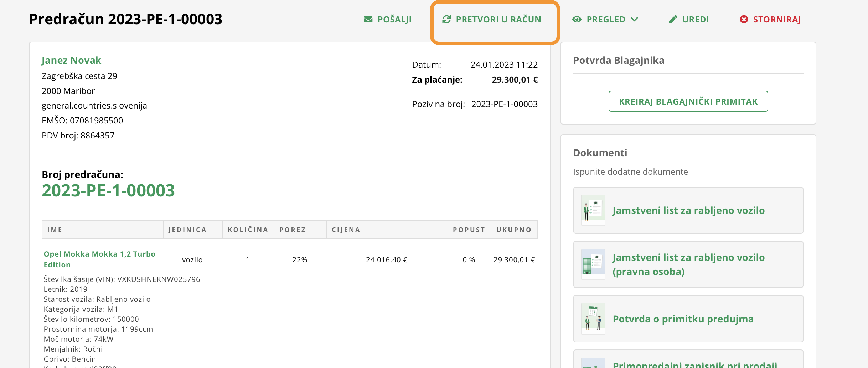Image resolution: width=868 pixels, height=368 pixels.
Task: Click the row total 29.300,01 € in the UKUPNO column
Action: coord(514,260)
